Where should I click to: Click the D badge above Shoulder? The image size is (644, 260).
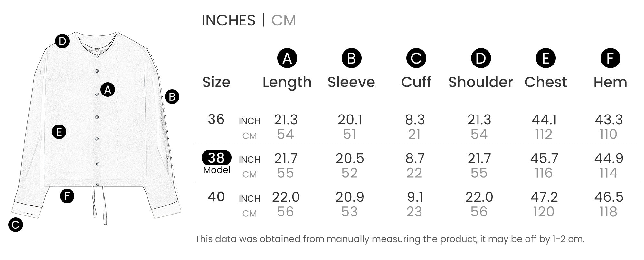(x=481, y=58)
